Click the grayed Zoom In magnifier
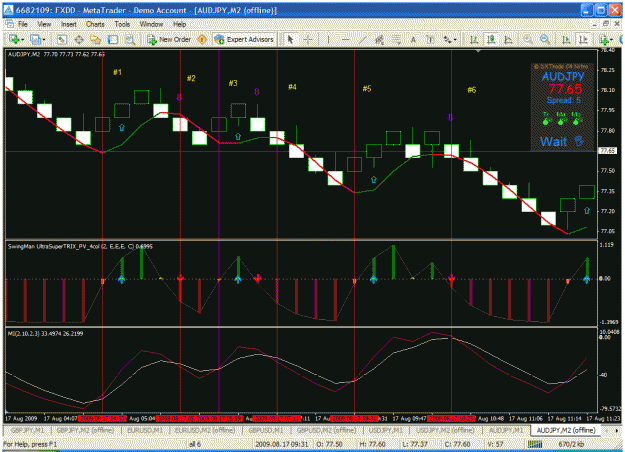This screenshot has height=452, width=625. [528, 39]
